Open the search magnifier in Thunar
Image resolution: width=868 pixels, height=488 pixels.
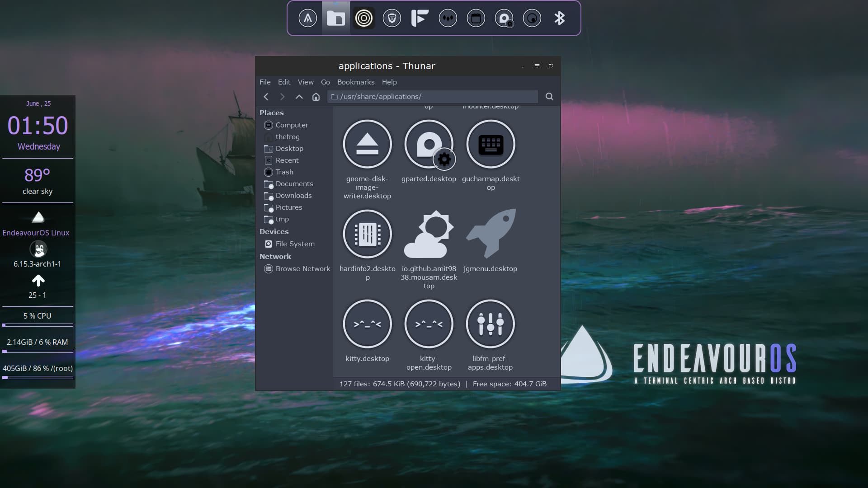[x=549, y=97]
